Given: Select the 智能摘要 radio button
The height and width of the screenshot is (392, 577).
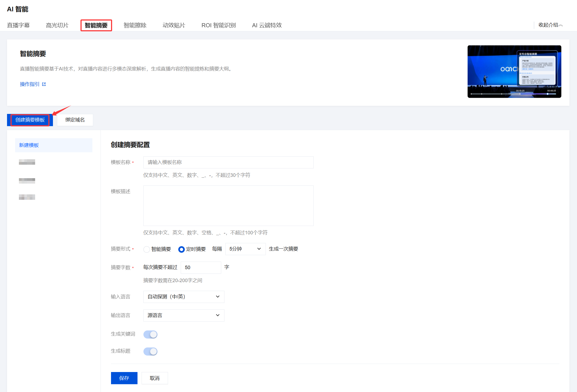Looking at the screenshot, I should pos(147,249).
